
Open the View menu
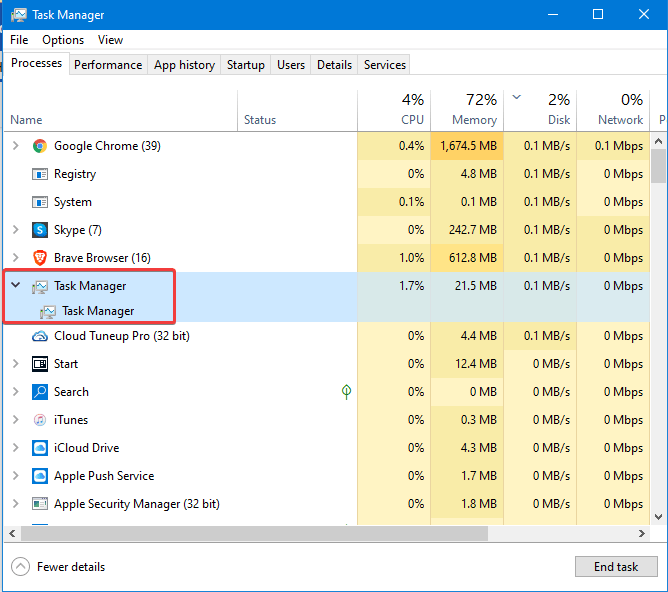110,40
